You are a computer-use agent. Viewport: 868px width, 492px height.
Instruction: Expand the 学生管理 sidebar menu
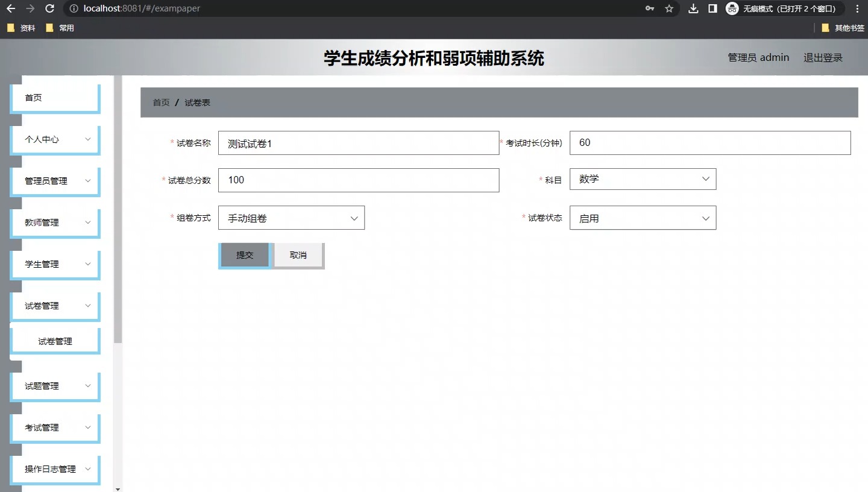pos(55,265)
